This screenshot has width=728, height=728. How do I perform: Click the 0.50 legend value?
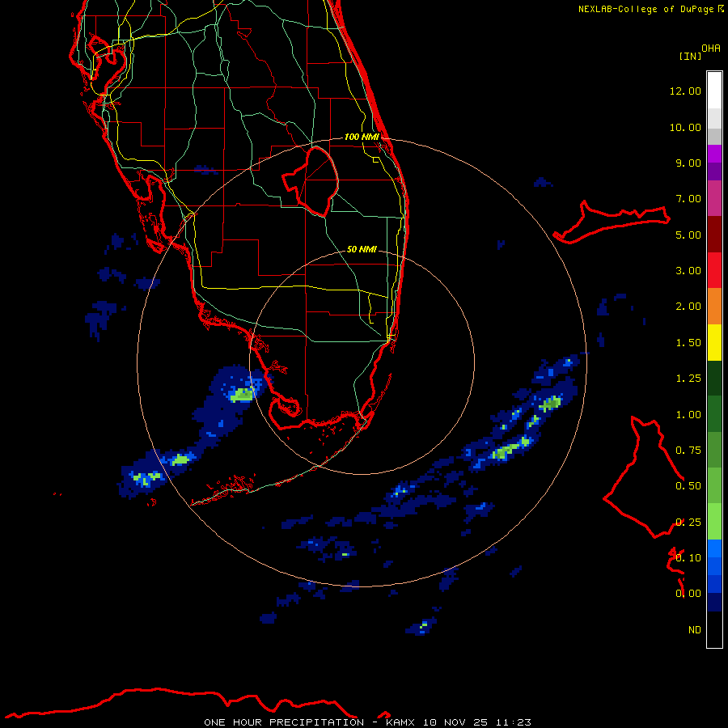(x=688, y=486)
